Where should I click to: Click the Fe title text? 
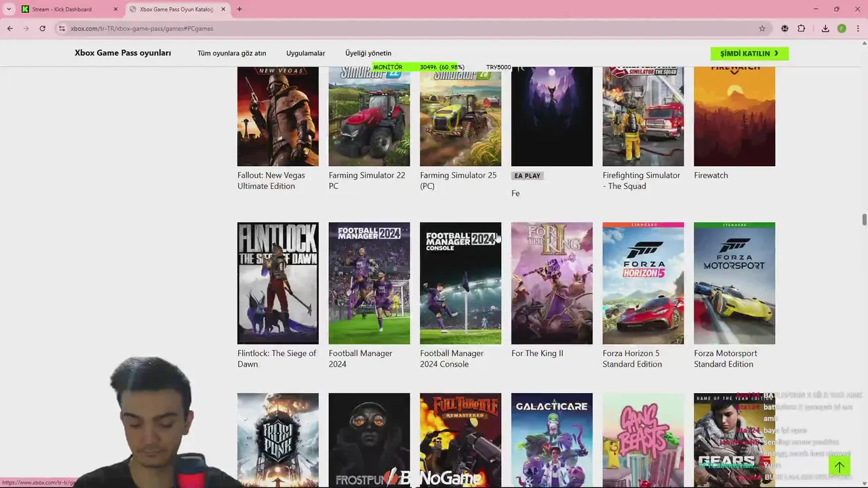(515, 193)
